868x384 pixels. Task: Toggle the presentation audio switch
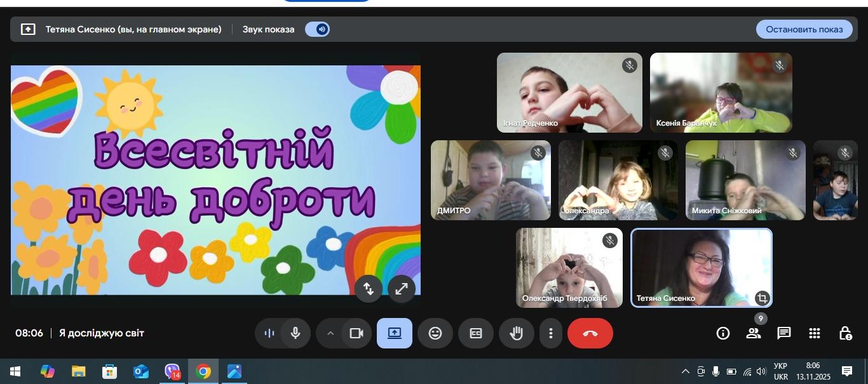317,29
